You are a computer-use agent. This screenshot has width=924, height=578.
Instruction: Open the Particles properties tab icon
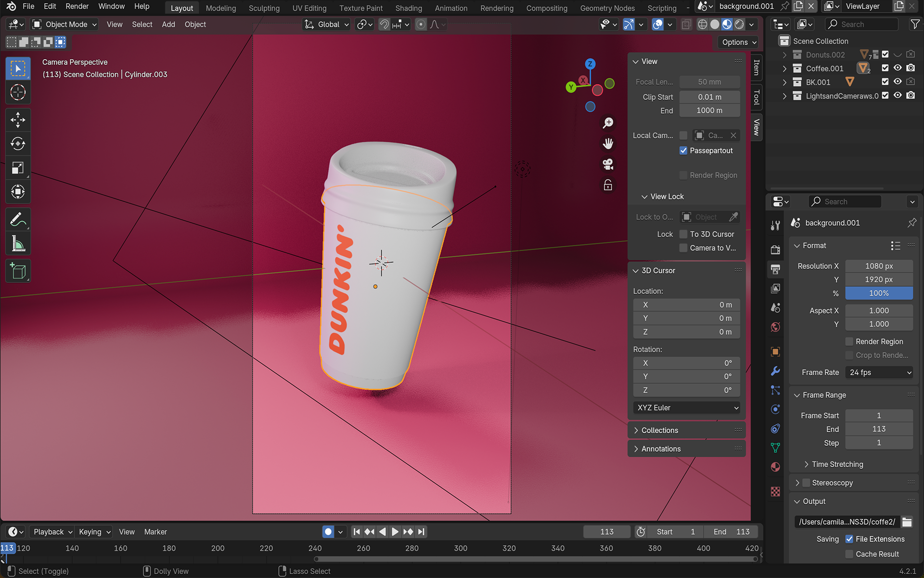click(x=775, y=390)
